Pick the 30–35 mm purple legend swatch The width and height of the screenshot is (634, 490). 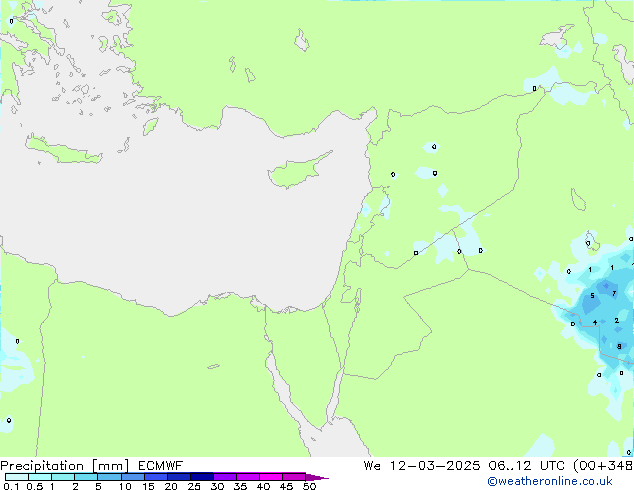pos(225,477)
